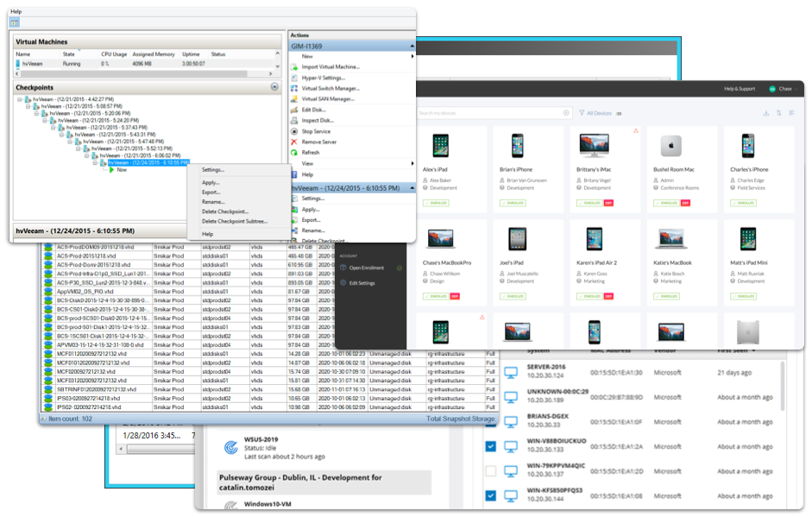
Task: Clear the device search with the x icon
Action: (566, 113)
